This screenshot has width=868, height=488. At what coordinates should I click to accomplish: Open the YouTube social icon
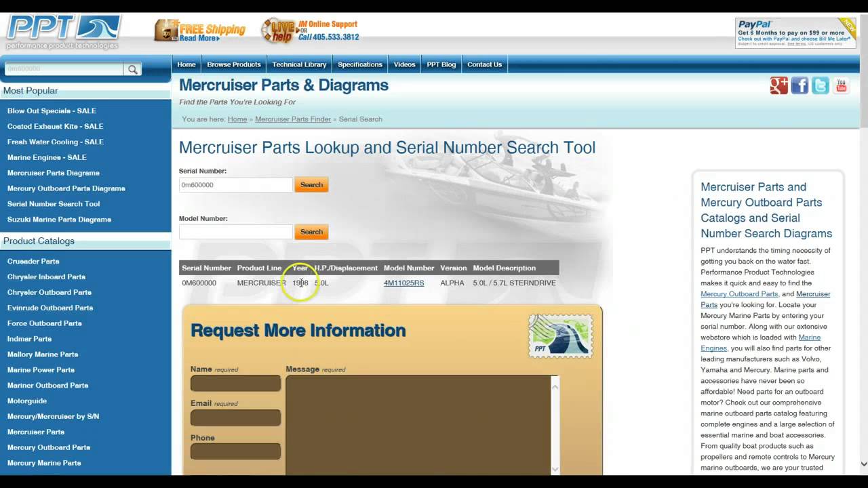(842, 85)
